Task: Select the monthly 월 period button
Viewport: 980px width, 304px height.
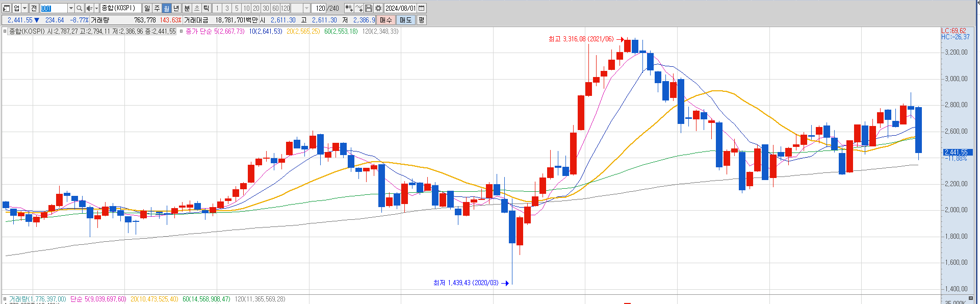Action: 167,8
